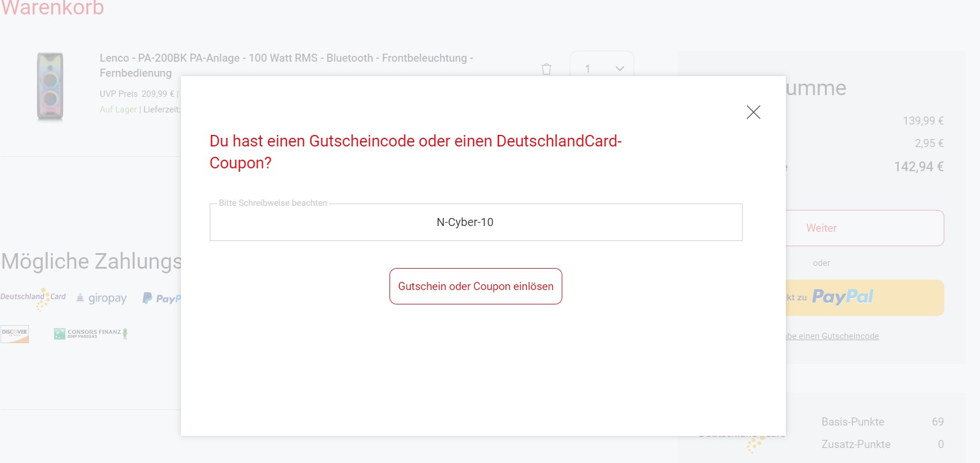Image resolution: width=980 pixels, height=463 pixels.
Task: Click the Consors Finanz logo
Action: 90,333
